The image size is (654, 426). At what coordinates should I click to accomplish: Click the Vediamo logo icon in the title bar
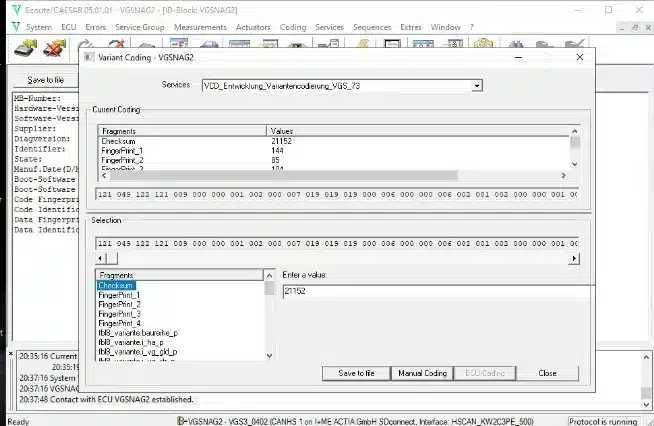[x=16, y=10]
